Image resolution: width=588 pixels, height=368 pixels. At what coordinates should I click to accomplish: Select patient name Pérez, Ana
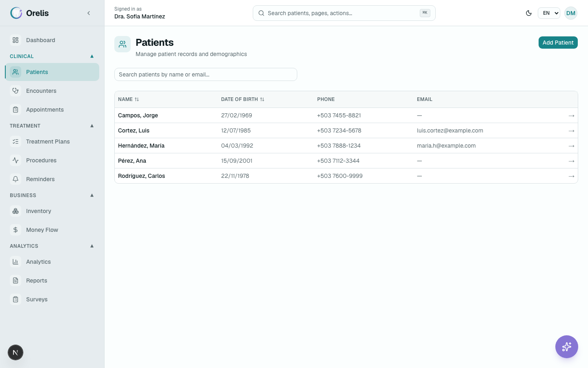[x=132, y=161]
